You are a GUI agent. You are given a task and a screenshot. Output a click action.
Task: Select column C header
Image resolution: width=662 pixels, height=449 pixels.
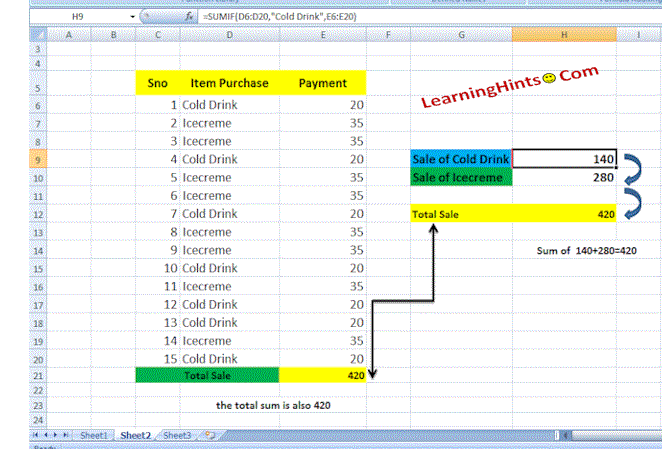pyautogui.click(x=158, y=35)
